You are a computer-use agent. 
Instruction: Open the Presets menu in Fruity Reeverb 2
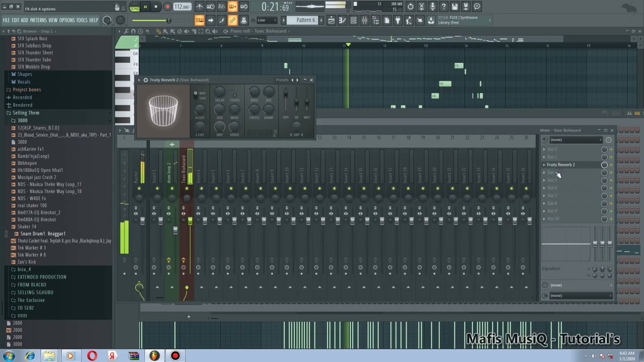[x=282, y=80]
